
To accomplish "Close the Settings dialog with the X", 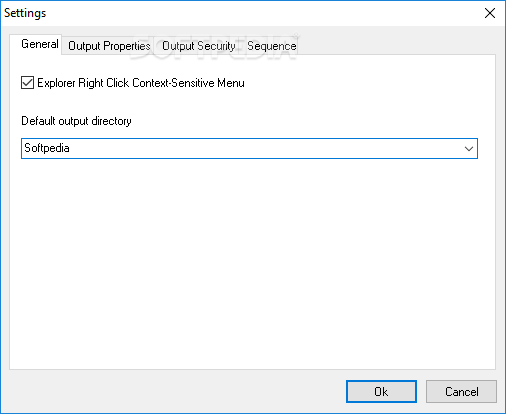I will 490,13.
